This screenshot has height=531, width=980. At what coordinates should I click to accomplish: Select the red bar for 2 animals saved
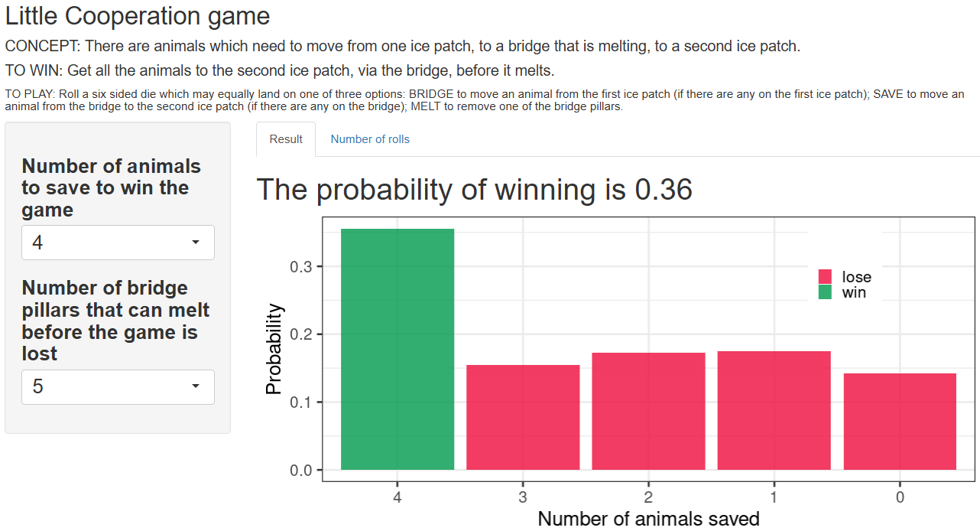648,411
